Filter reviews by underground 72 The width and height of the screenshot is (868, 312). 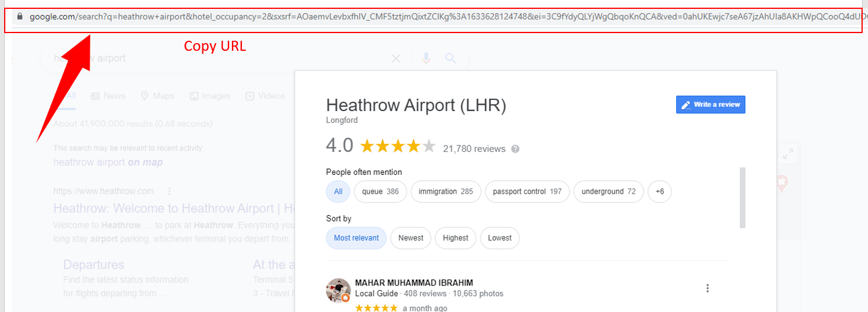coord(608,191)
